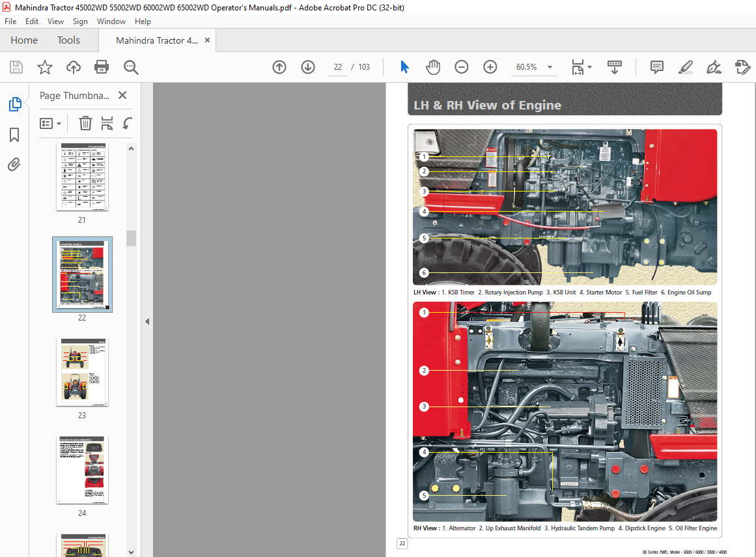Select page 21 thumbnail
756x557 pixels.
83,177
